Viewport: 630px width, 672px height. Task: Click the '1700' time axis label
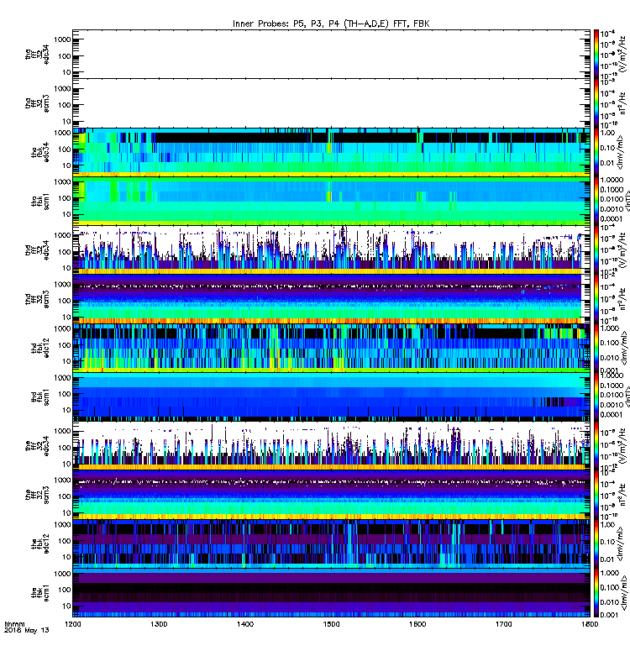(x=503, y=624)
